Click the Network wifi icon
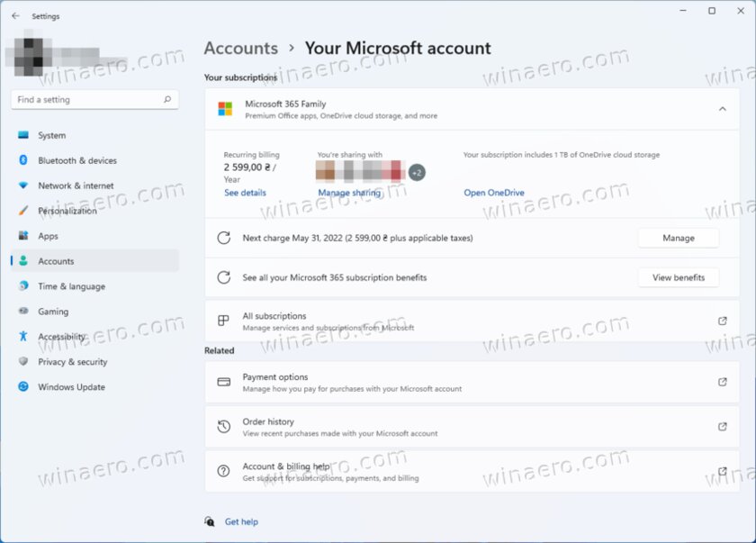The width and height of the screenshot is (756, 543). [23, 186]
